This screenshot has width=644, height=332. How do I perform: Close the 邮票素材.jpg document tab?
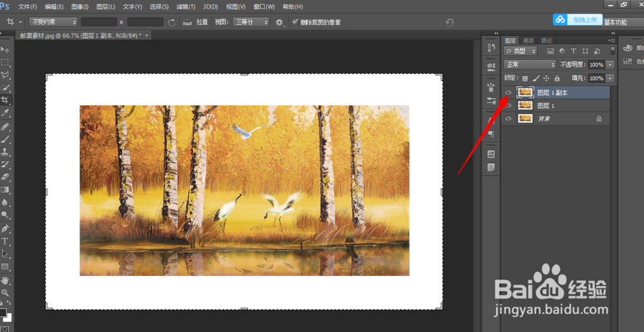(x=147, y=35)
